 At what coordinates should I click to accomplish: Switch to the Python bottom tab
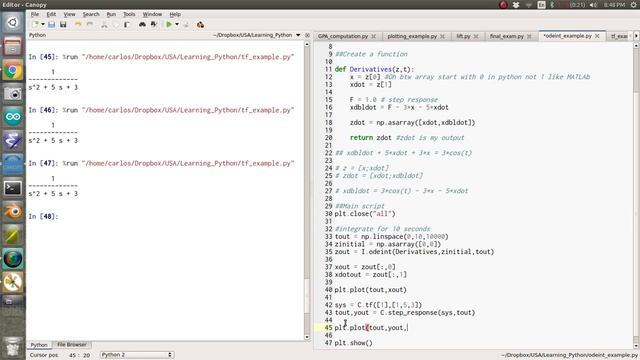[x=39, y=345]
